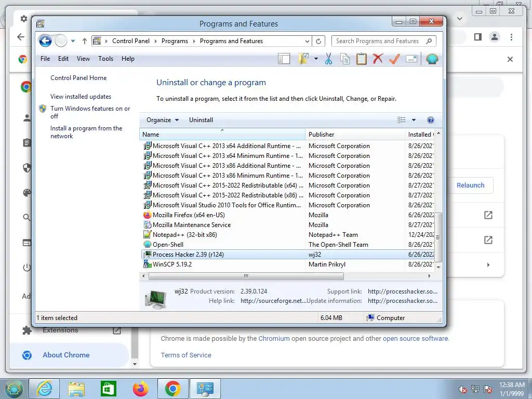The width and height of the screenshot is (532, 399).
Task: Click the Cut scissors toolbar icon
Action: click(328, 59)
